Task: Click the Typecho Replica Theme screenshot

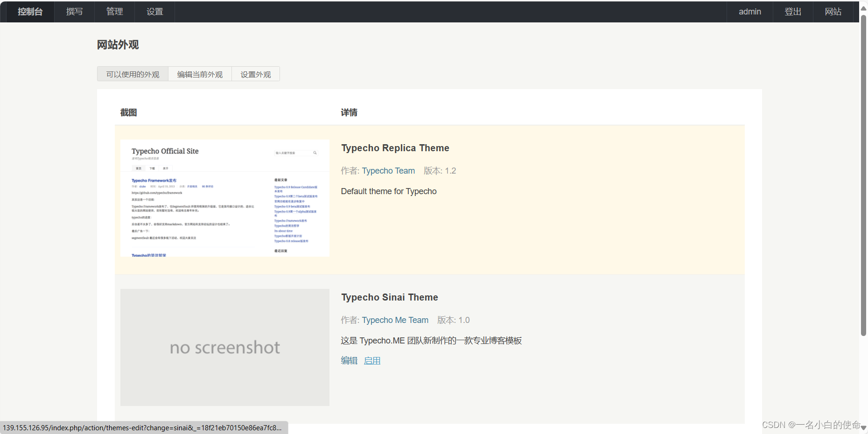Action: [225, 198]
